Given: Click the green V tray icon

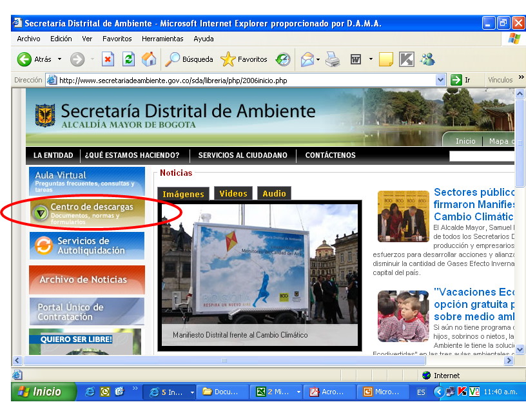Looking at the screenshot, I should tap(474, 392).
